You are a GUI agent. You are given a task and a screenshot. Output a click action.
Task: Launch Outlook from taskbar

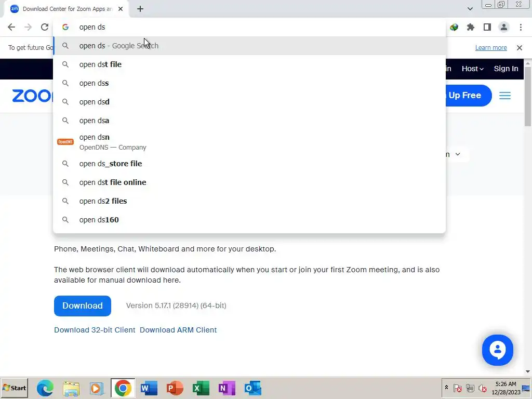point(253,388)
